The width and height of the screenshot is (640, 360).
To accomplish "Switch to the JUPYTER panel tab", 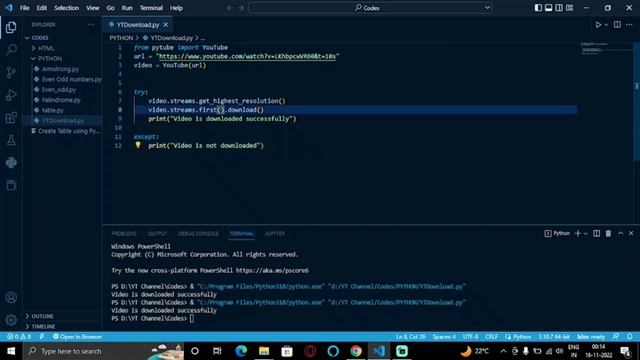I will point(275,233).
